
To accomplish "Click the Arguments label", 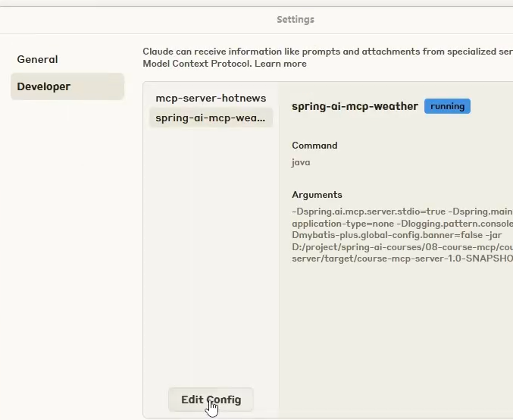I will (x=317, y=195).
